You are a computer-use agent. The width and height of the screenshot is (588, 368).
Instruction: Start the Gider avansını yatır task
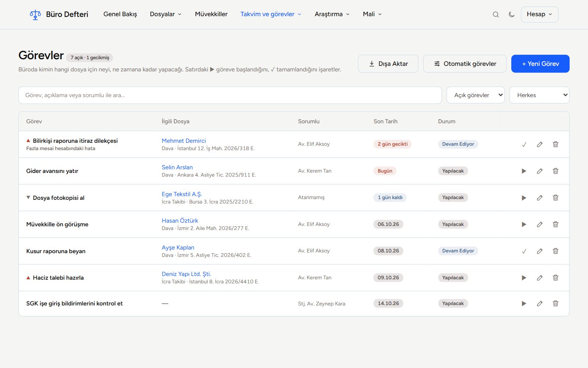524,171
